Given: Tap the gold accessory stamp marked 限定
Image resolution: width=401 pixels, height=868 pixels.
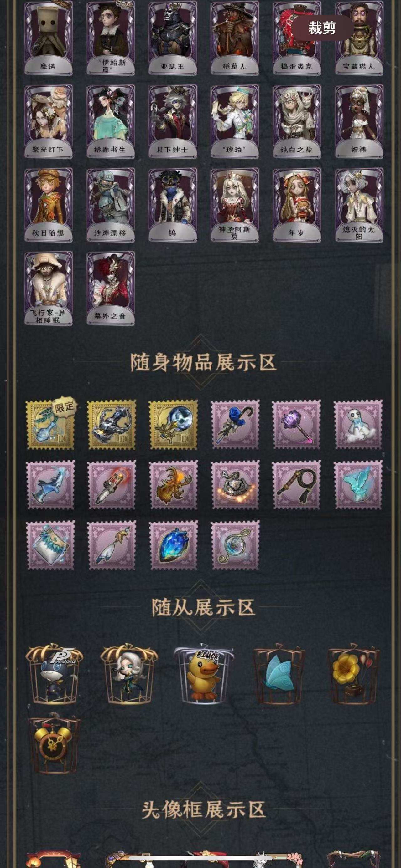Looking at the screenshot, I should (x=50, y=424).
